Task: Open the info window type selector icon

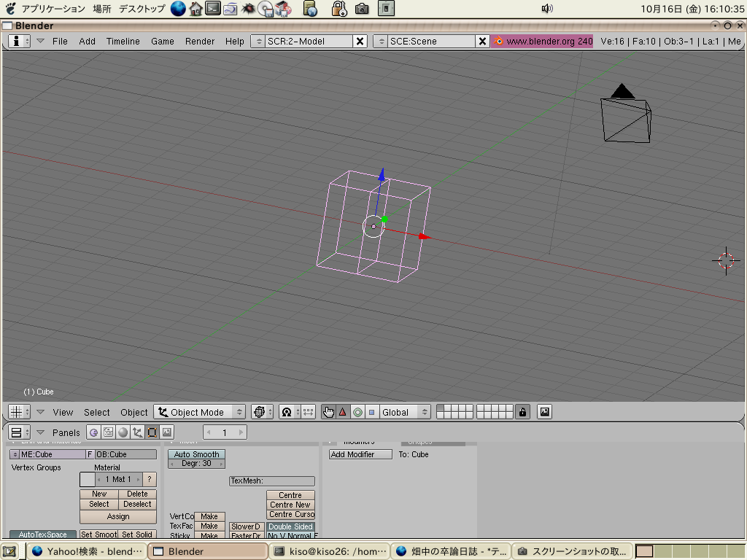Action: (19, 41)
